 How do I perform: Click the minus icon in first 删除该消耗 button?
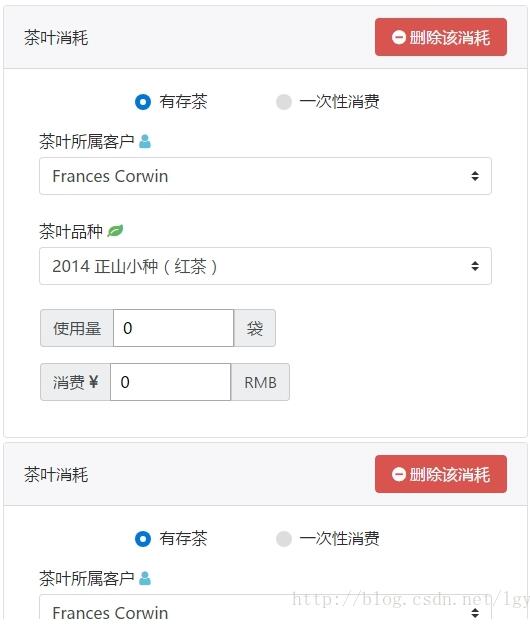click(398, 37)
